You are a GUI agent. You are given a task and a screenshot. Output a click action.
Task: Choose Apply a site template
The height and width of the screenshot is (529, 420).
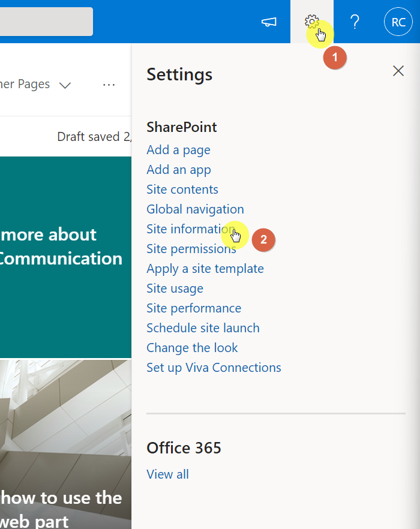click(205, 269)
